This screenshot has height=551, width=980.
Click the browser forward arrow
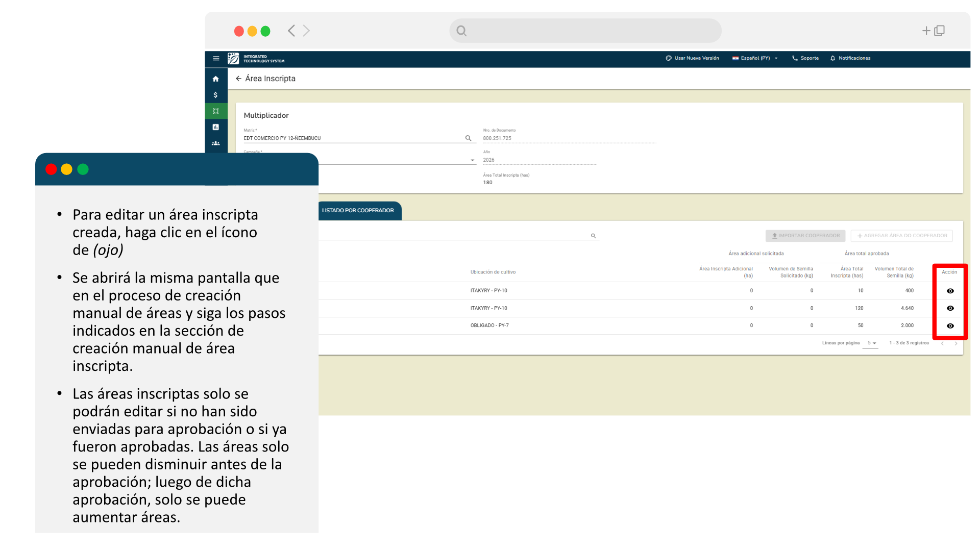[x=306, y=31]
